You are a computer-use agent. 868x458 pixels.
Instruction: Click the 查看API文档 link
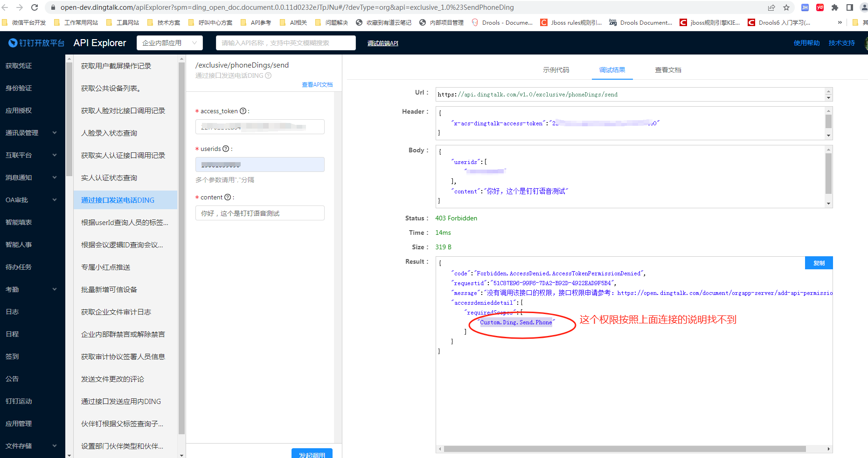(317, 85)
